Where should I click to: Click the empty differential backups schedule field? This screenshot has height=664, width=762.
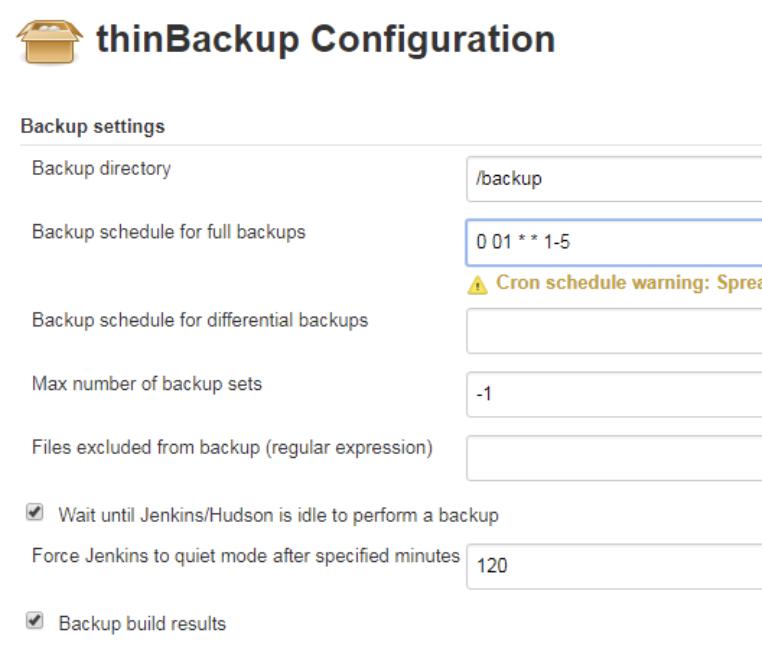point(613,331)
